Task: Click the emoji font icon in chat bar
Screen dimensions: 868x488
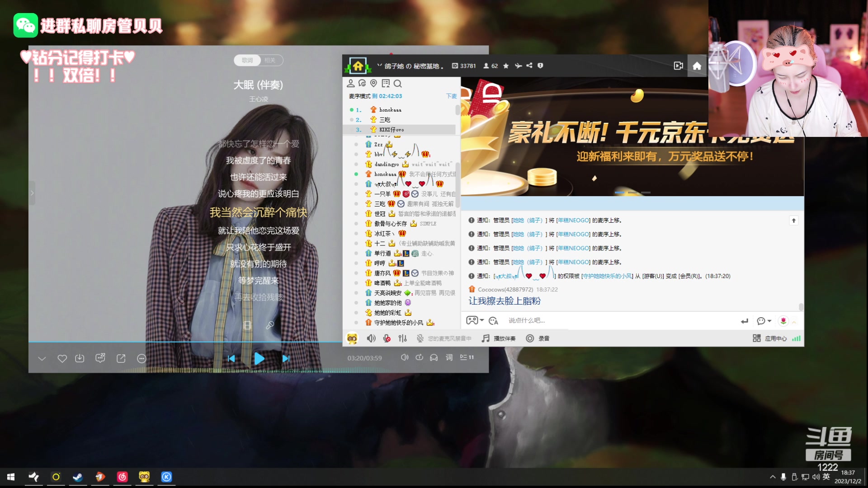Action: pos(493,321)
